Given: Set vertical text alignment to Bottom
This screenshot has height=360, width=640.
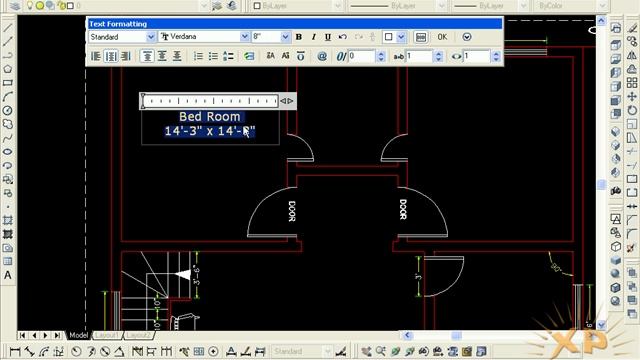Looking at the screenshot, I should pyautogui.click(x=177, y=56).
